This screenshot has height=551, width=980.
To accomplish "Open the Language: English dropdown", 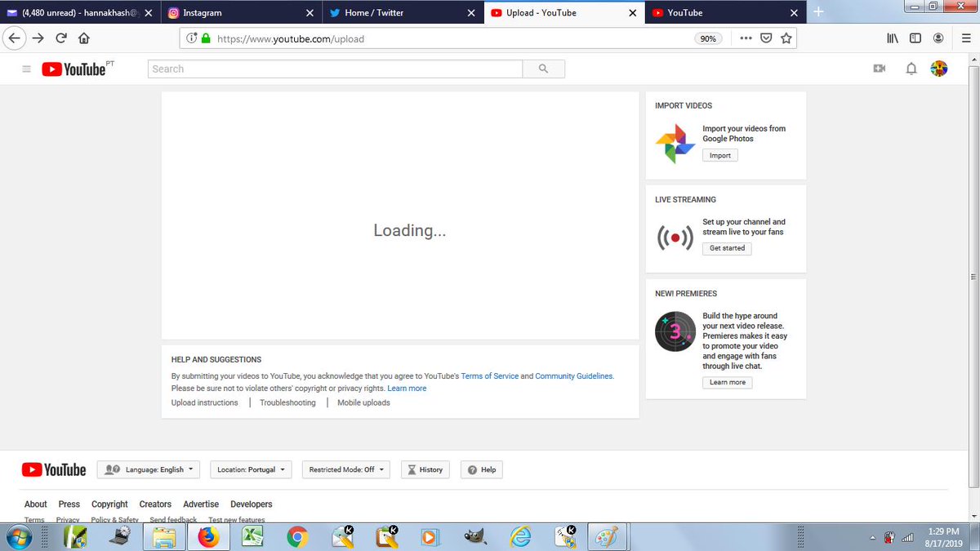I will coord(149,469).
